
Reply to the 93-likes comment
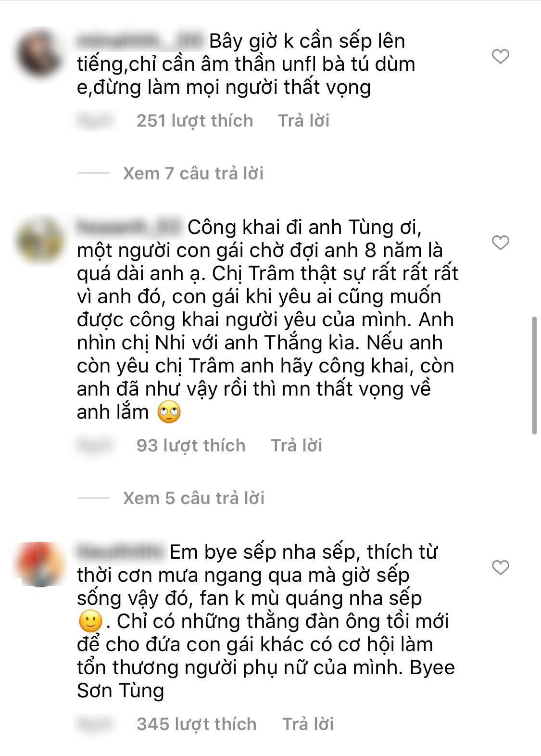point(296,445)
